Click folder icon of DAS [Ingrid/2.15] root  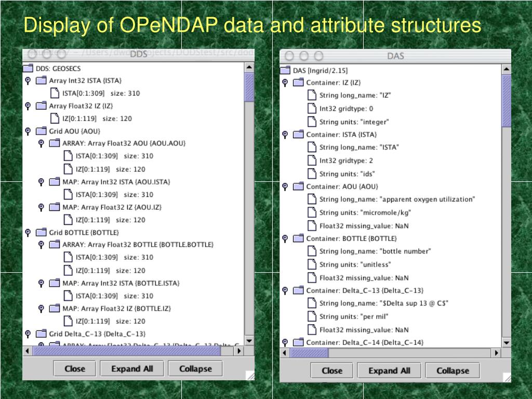pyautogui.click(x=285, y=71)
